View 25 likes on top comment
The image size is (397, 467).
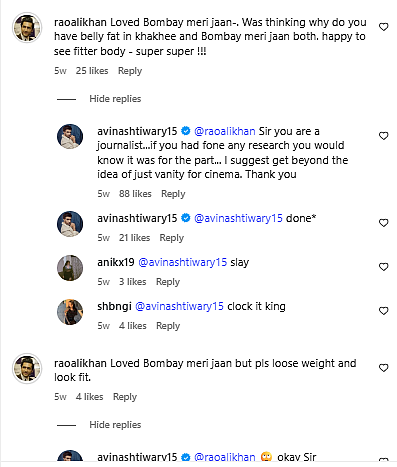tap(92, 71)
